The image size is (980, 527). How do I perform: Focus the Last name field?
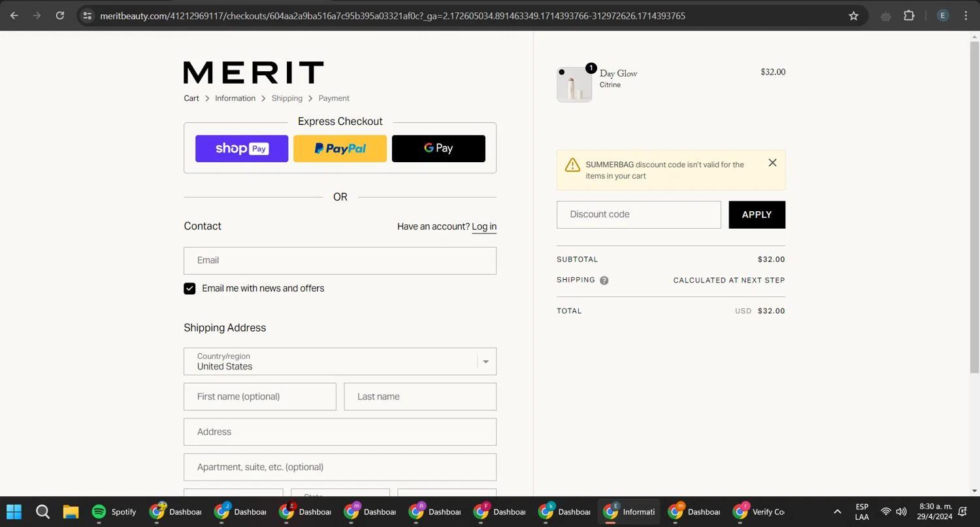tap(420, 397)
